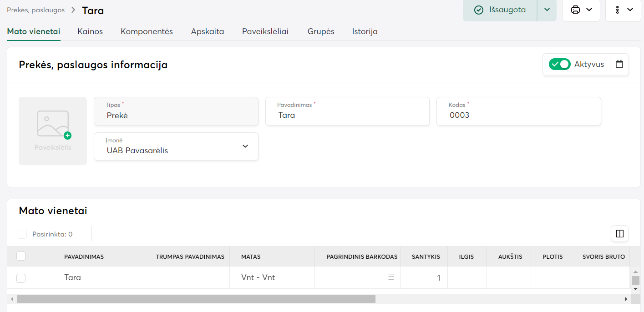Open the Komponentės tab
Viewport: 644px width, 312px height.
click(x=147, y=31)
